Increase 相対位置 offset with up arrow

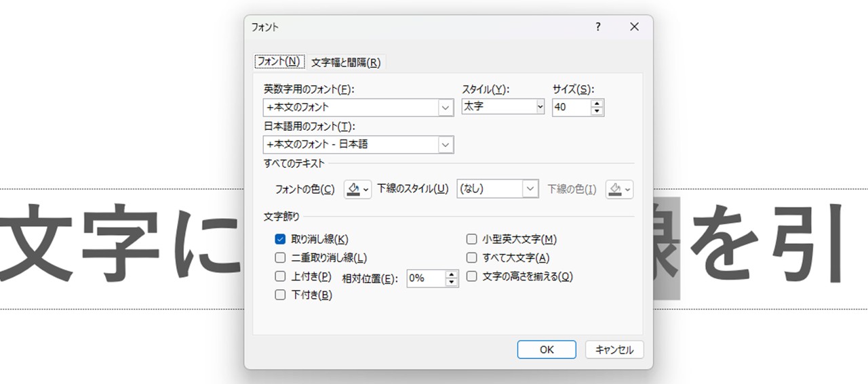tap(452, 274)
